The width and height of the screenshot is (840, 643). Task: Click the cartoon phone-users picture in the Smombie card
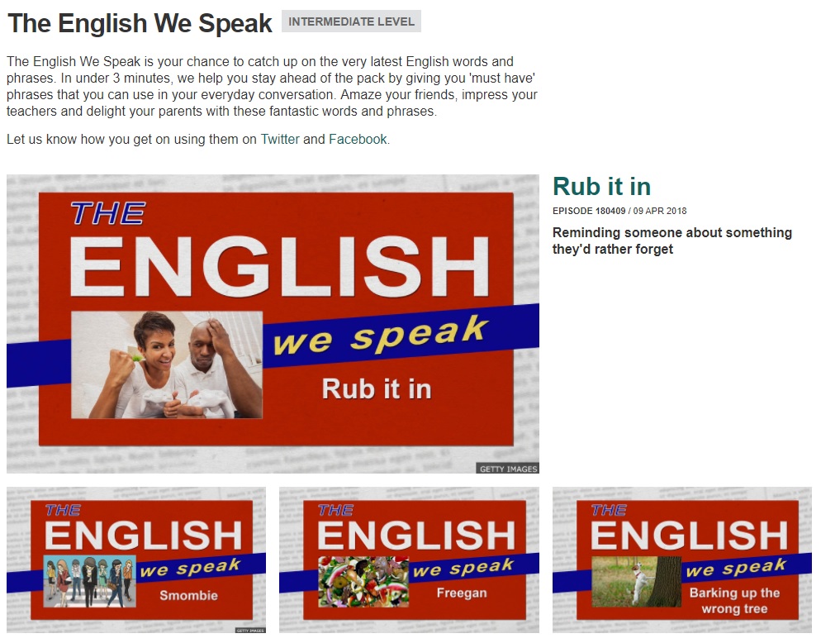pos(89,582)
